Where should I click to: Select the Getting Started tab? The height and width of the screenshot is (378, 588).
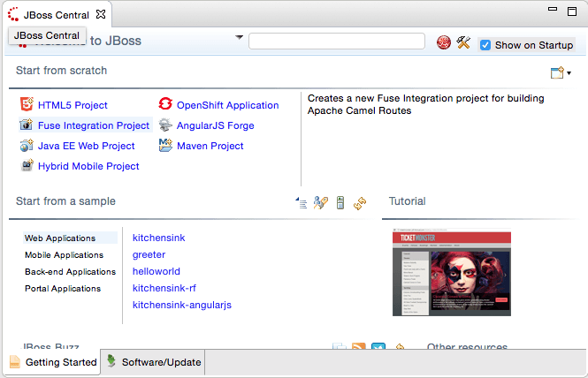coord(53,362)
